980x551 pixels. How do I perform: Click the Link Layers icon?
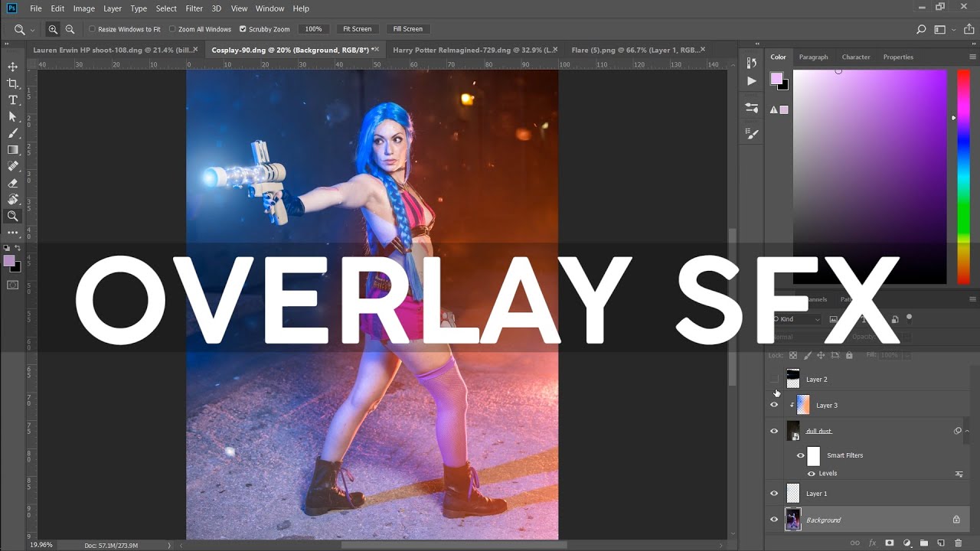pyautogui.click(x=855, y=543)
